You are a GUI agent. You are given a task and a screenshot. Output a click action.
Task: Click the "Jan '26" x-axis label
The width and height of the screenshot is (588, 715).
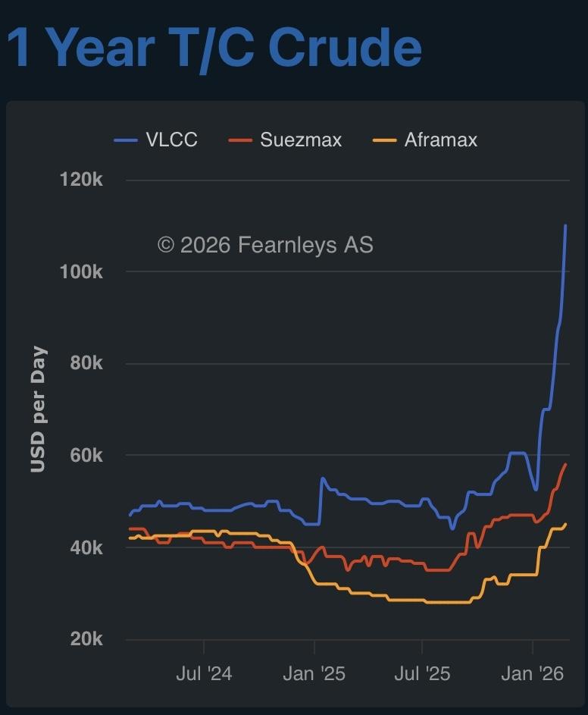534,673
